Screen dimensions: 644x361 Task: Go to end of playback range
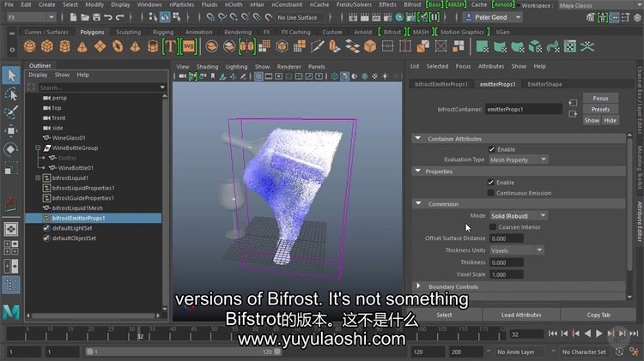tap(635, 334)
